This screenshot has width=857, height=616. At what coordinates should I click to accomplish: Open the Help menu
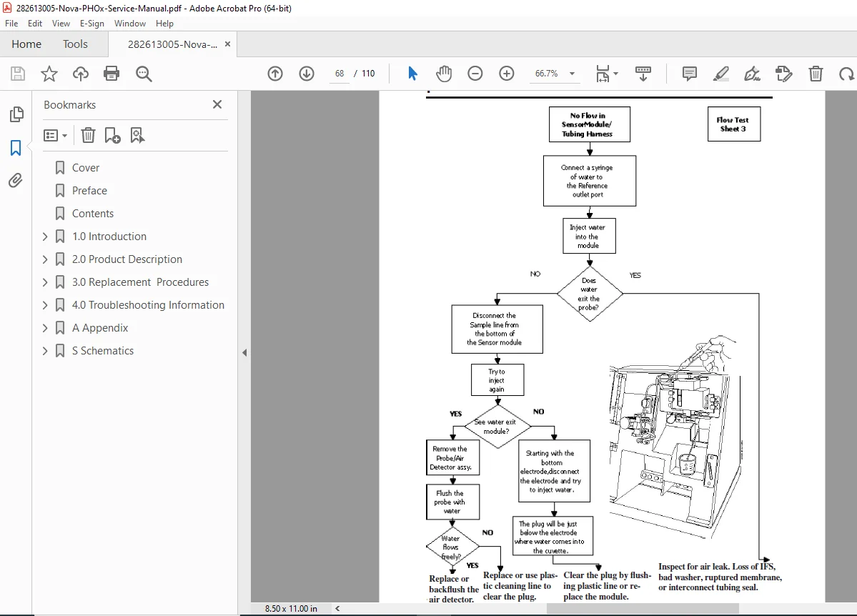tap(164, 24)
